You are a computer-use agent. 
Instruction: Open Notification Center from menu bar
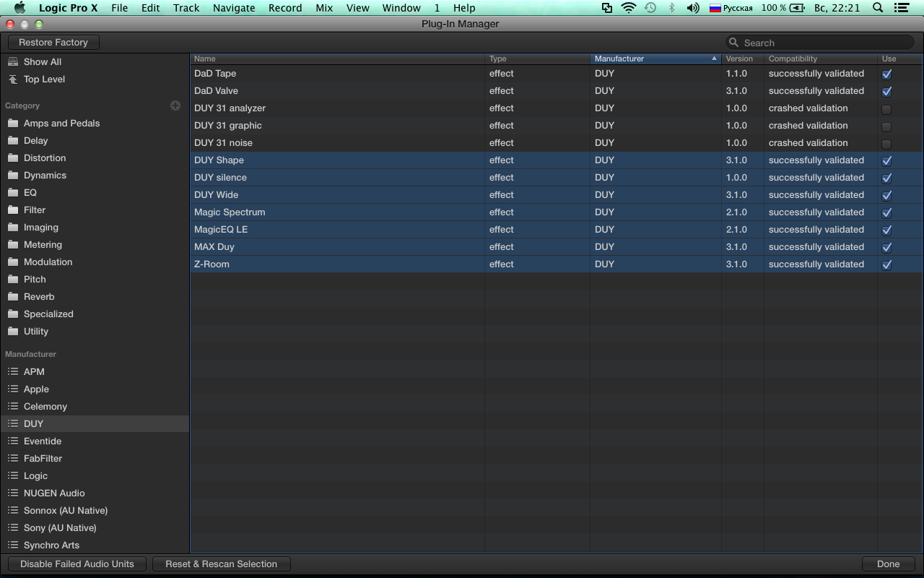tap(901, 8)
